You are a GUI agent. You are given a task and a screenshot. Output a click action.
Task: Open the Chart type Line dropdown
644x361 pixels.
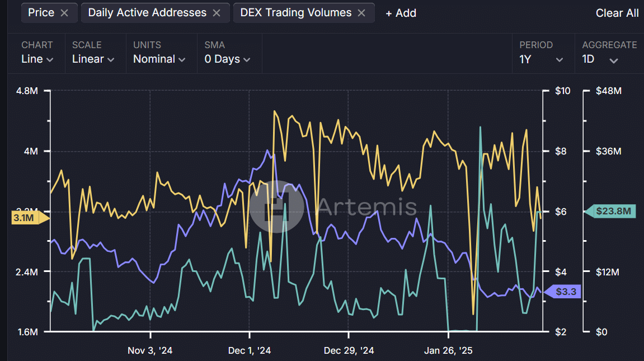37,59
